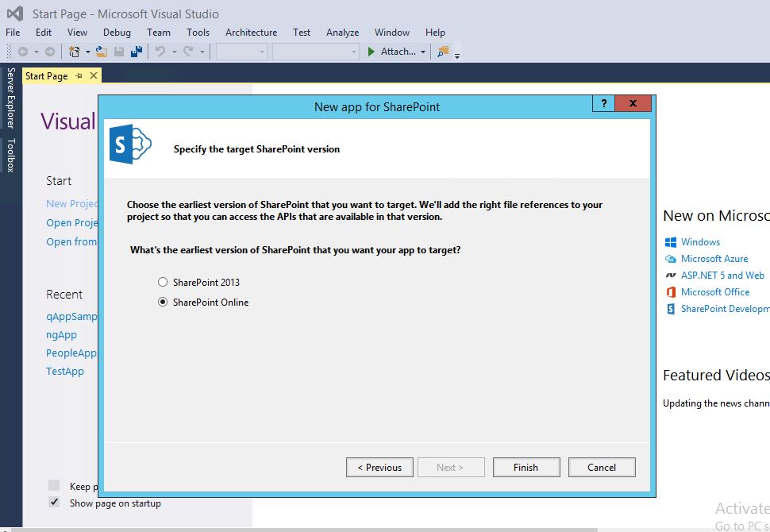Click the Redo toolbar icon
Screen dimensions: 770x532
(188, 52)
